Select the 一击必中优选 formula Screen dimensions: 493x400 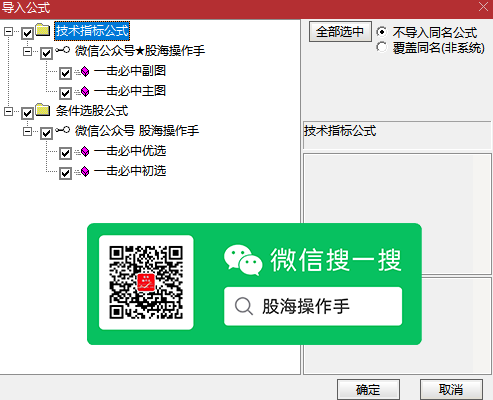130,151
